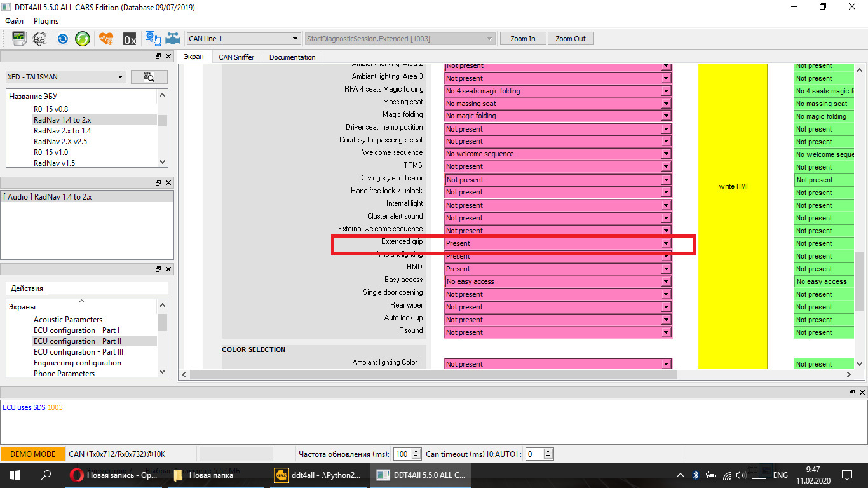
Task: Select [ Audio ] RadNav 1.4 to 2.x entry
Action: 87,197
